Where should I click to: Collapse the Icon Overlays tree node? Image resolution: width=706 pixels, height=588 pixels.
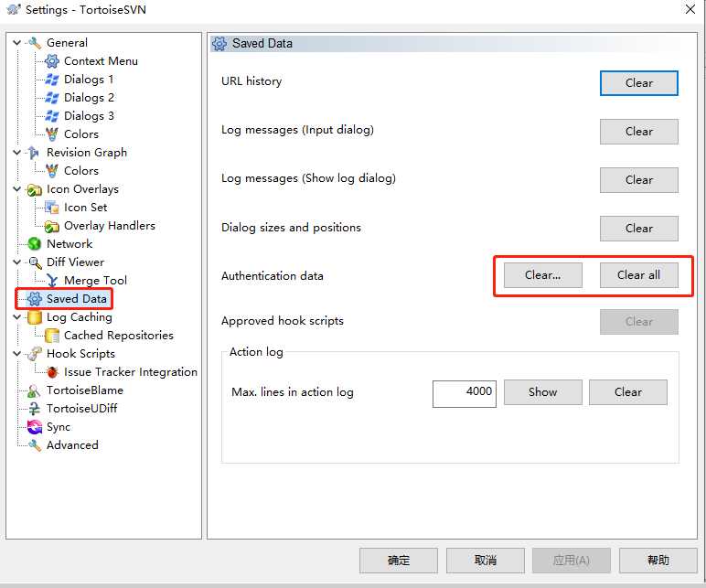pyautogui.click(x=17, y=189)
